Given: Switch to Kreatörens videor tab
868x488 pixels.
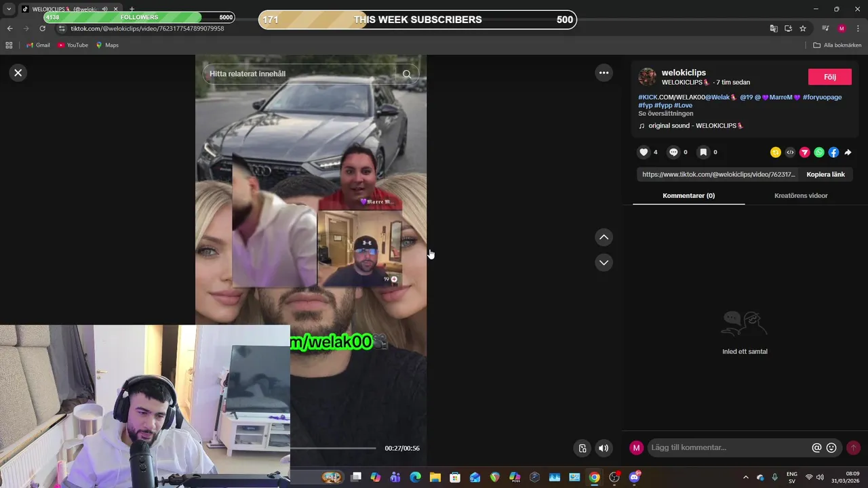Looking at the screenshot, I should pyautogui.click(x=801, y=195).
